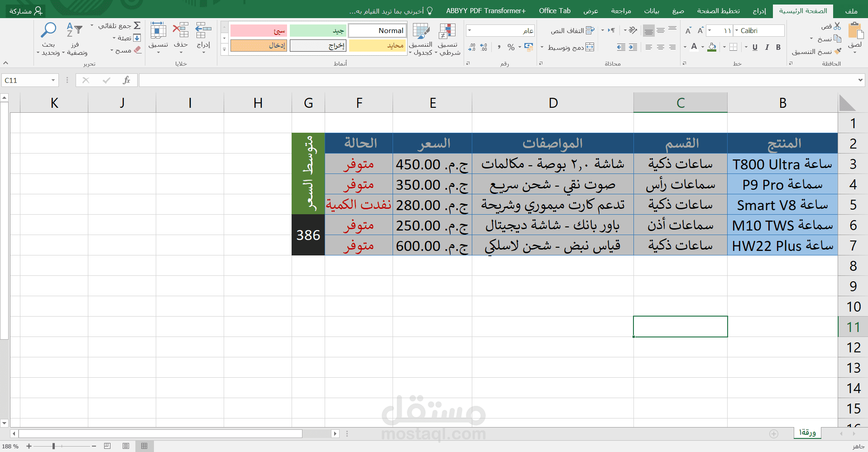Click the Insert cells (إدراج) icon
868x452 pixels.
pos(203,30)
